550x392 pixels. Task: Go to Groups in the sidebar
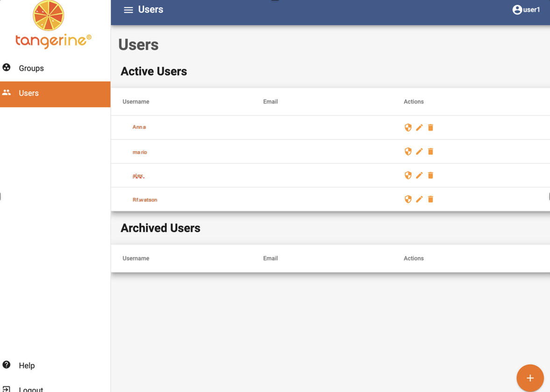pyautogui.click(x=55, y=68)
